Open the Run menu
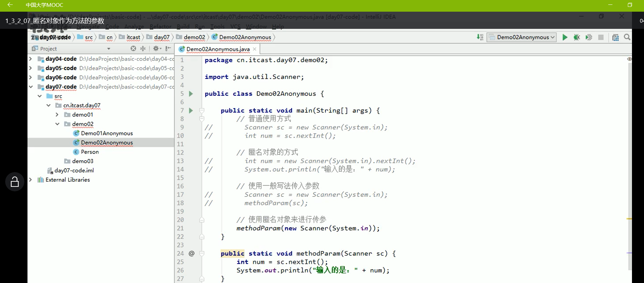Screen dimensions: 644x283 click(x=200, y=26)
